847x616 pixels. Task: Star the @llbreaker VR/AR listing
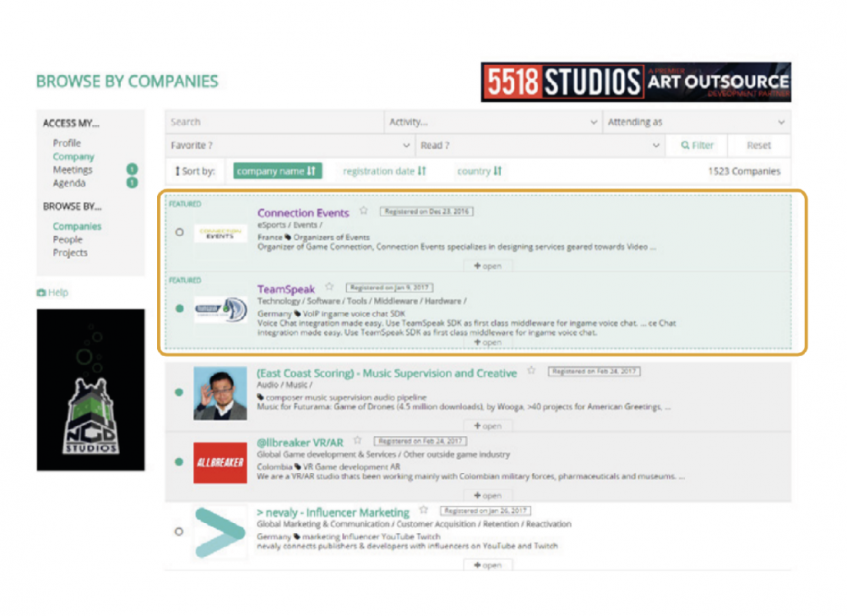(x=357, y=440)
